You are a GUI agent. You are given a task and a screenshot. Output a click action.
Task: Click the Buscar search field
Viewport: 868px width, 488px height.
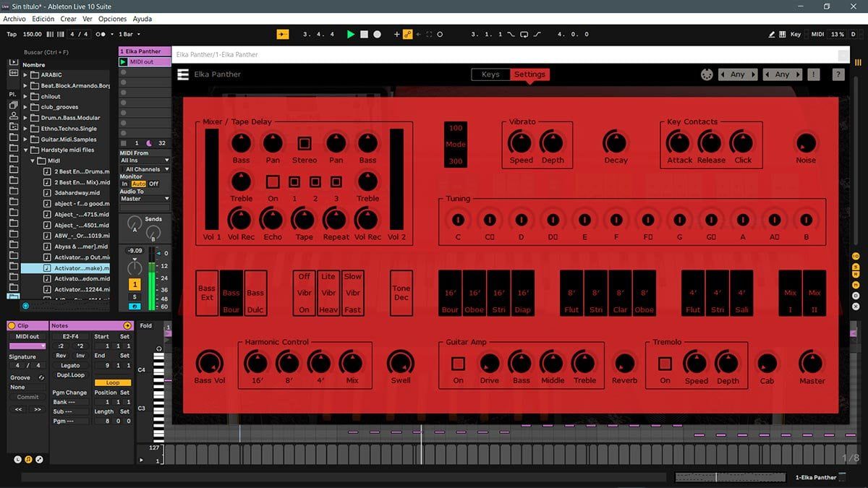click(65, 53)
